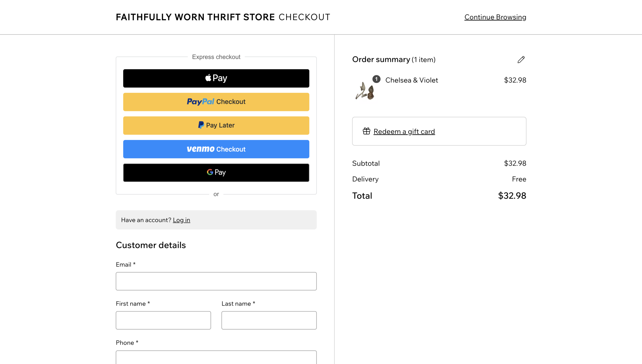
Task: Click the Faithfully Worn Thrift Store title
Action: (x=195, y=17)
